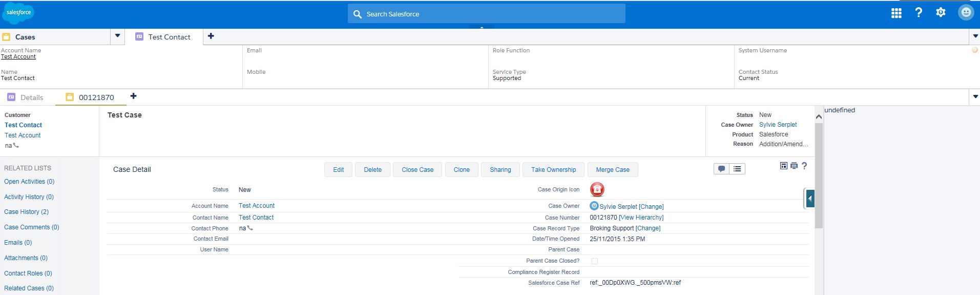Click the Close Case button
The height and width of the screenshot is (295, 980).
coord(418,170)
